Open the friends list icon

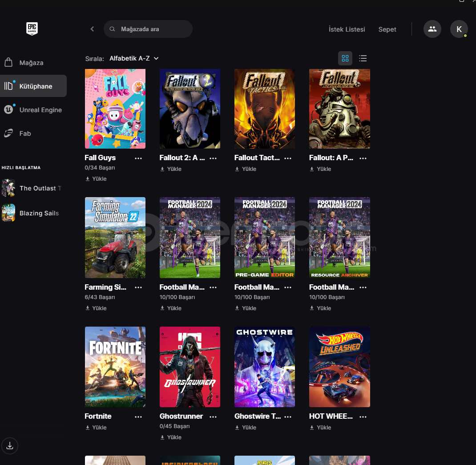point(432,29)
